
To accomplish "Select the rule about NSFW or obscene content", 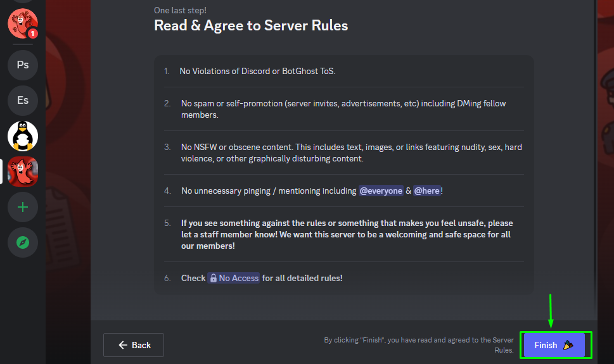I will pyautogui.click(x=351, y=153).
